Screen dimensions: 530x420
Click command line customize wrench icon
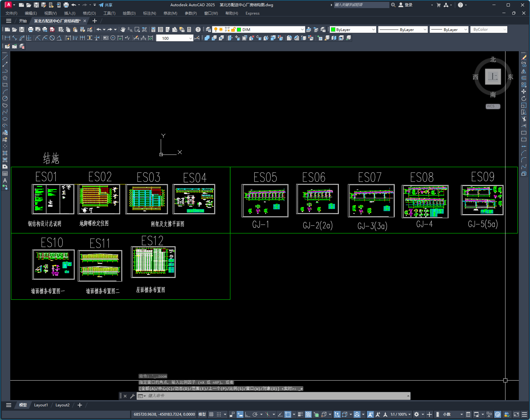pos(132,396)
